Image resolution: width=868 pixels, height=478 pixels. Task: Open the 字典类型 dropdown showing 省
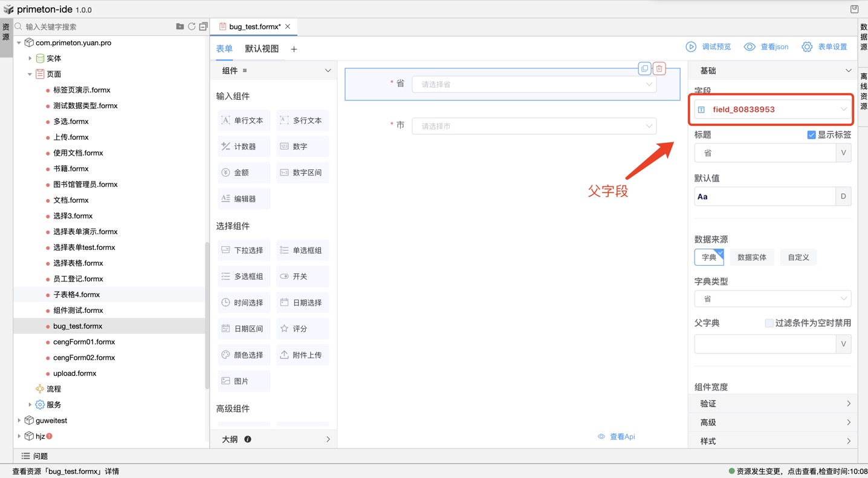772,298
